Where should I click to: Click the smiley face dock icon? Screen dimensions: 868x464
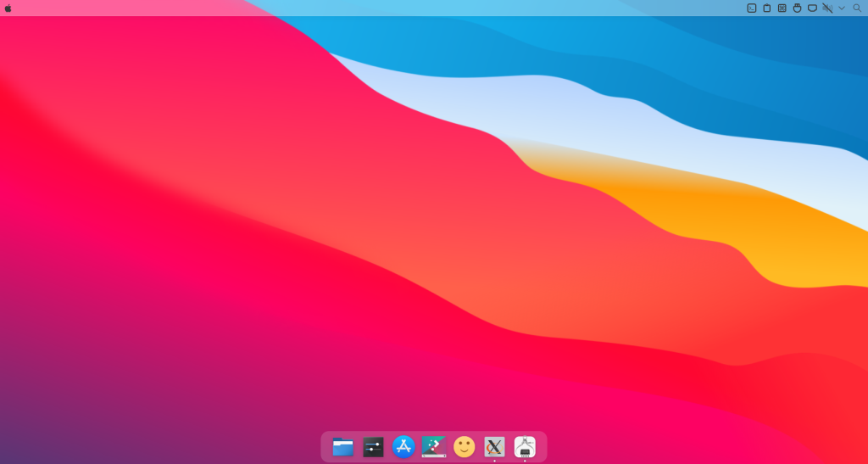coord(464,447)
